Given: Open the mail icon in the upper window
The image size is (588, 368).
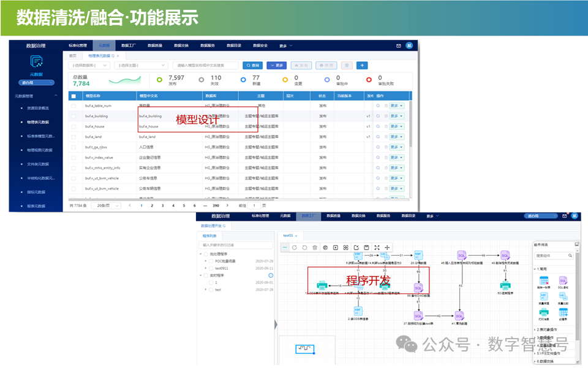Looking at the screenshot, I should click(398, 46).
